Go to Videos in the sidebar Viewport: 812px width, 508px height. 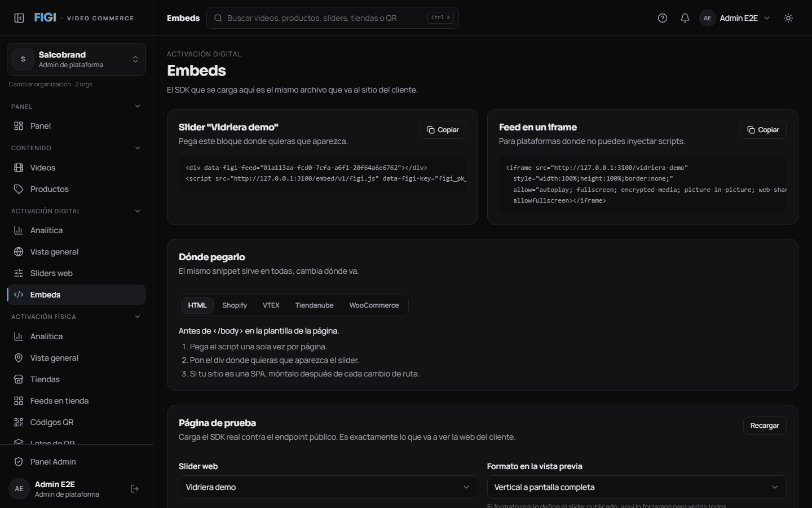click(x=76, y=168)
